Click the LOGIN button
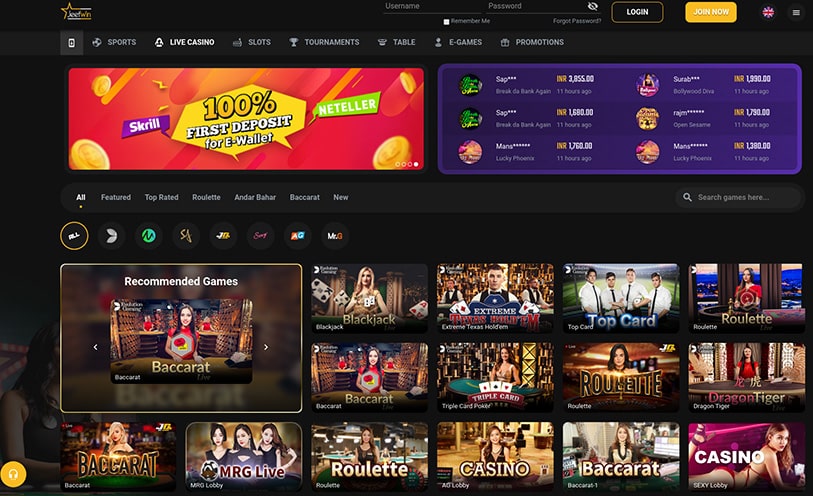The width and height of the screenshot is (813, 496). 637,12
